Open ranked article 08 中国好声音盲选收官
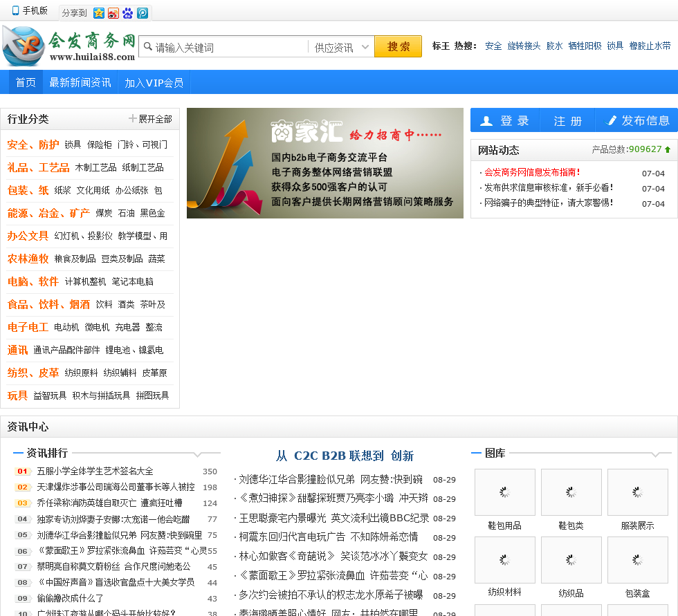Image resolution: width=678 pixels, height=616 pixels. (x=116, y=582)
